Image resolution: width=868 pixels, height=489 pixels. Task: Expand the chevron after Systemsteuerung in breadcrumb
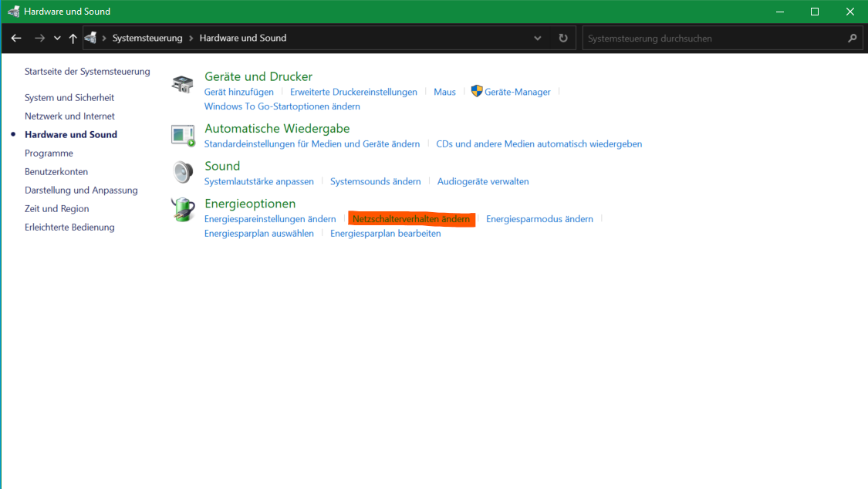[x=191, y=38]
